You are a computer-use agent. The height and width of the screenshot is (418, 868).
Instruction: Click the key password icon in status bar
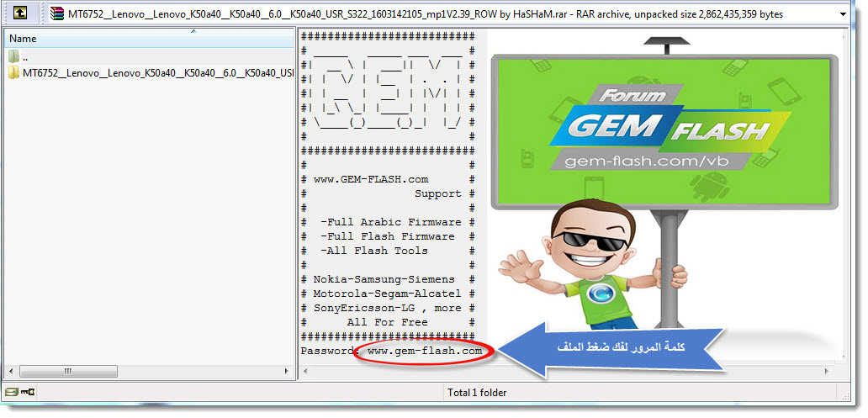coord(28,393)
